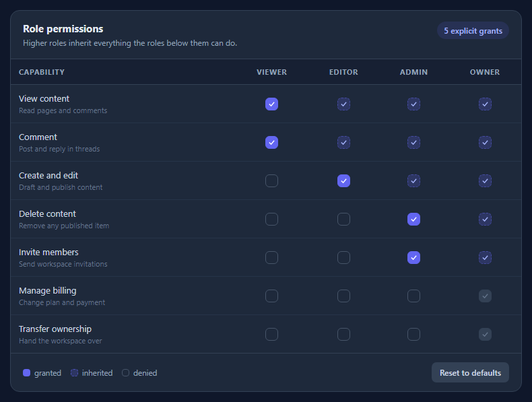Uncheck Viewer permission for View content

[271, 104]
